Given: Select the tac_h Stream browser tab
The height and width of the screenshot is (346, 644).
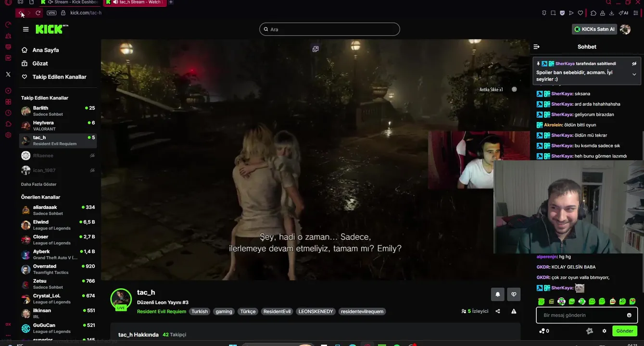Looking at the screenshot, I should click(x=136, y=2).
